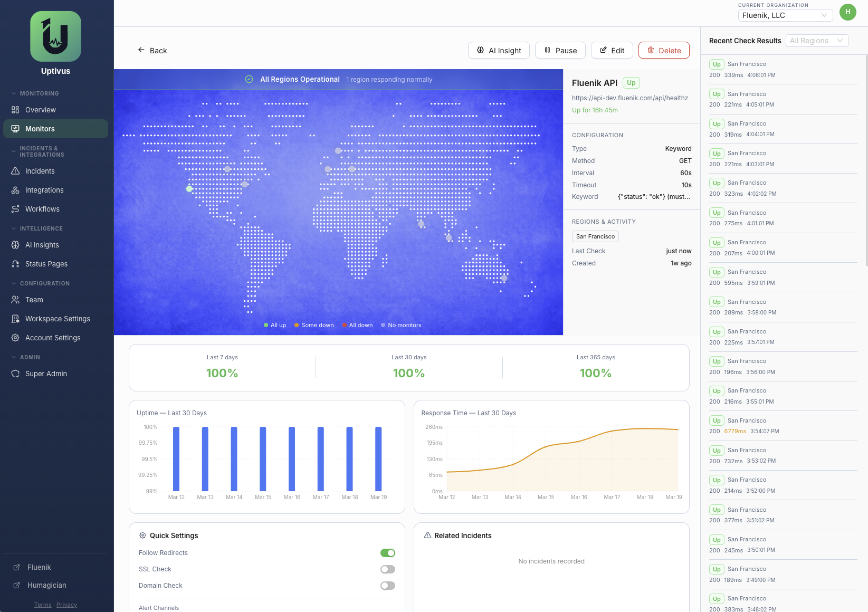Open Overview in the sidebar
The width and height of the screenshot is (868, 612).
tap(41, 110)
